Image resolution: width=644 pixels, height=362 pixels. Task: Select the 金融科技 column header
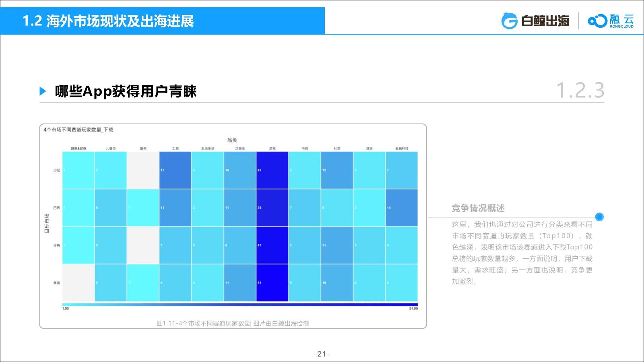[402, 148]
